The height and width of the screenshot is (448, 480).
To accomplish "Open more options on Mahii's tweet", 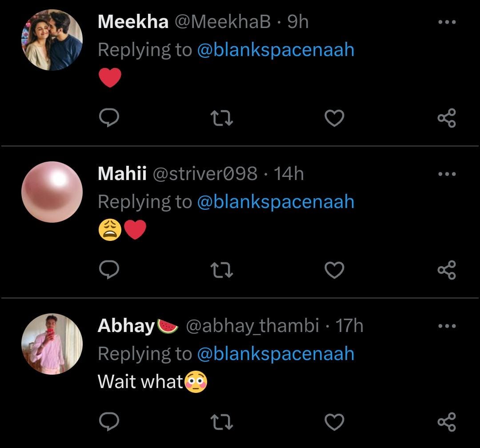I will point(447,174).
